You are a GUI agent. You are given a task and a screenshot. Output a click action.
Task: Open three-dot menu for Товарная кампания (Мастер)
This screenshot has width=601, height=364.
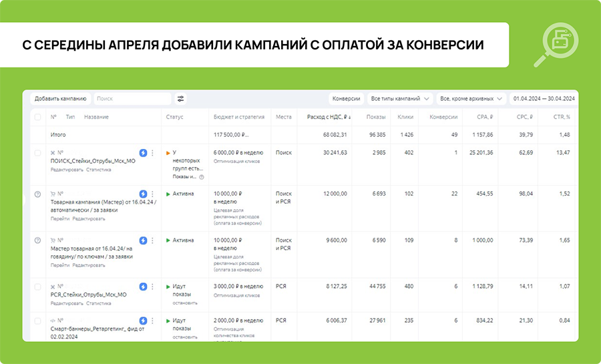coord(152,194)
